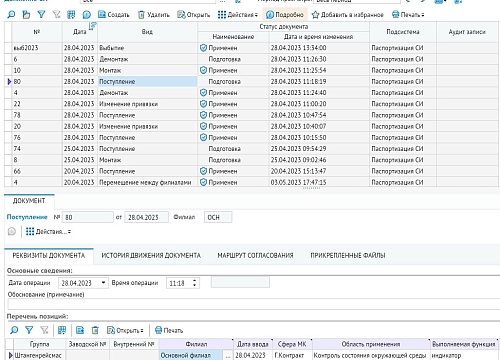The width and height of the screenshot is (500, 360).
Task: Click the sort indicator icon on Дата column
Action: pos(93,26)
